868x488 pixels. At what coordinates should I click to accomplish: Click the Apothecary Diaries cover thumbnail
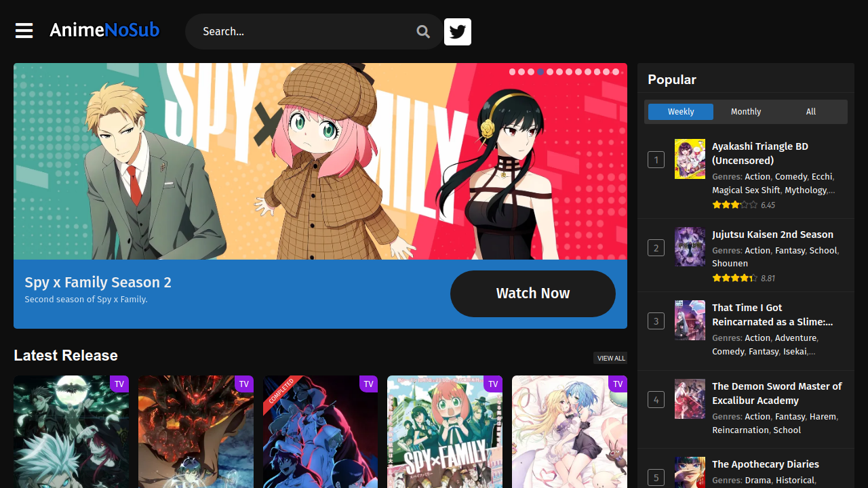pos(690,472)
